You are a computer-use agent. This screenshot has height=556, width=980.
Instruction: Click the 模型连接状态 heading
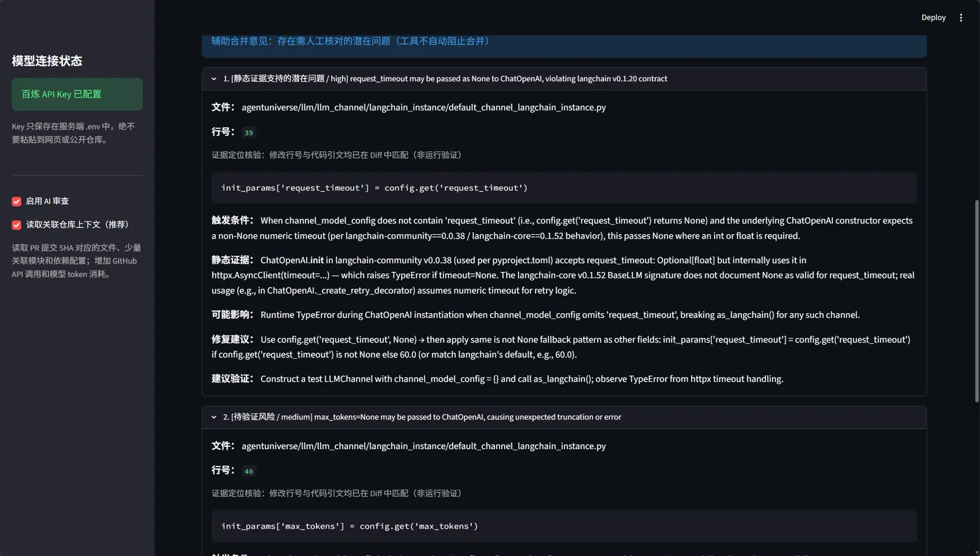click(x=47, y=61)
